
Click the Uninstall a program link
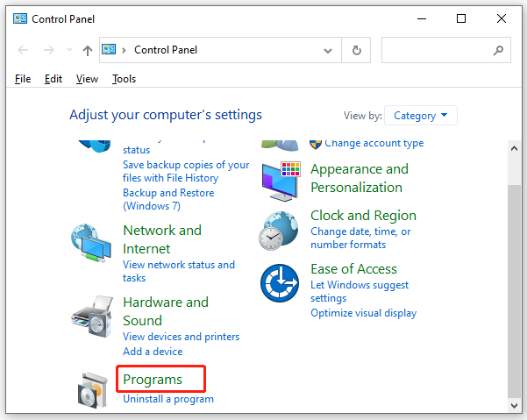(168, 399)
